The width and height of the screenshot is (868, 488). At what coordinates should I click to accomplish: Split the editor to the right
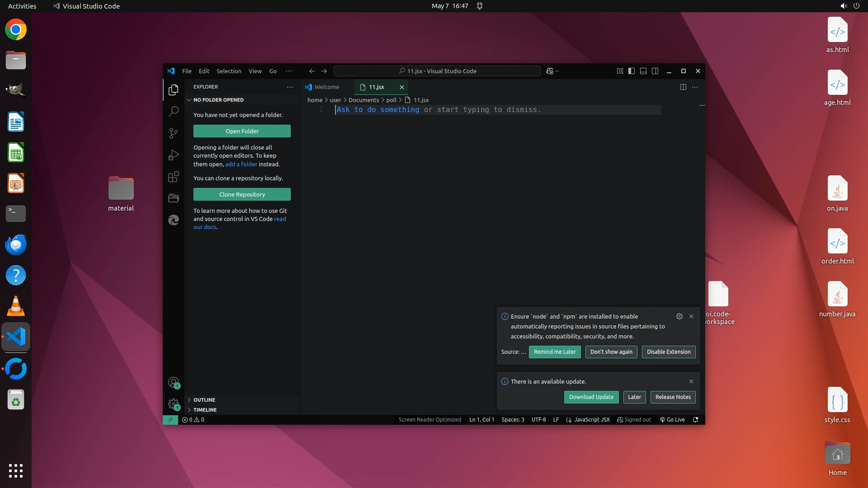pos(683,87)
